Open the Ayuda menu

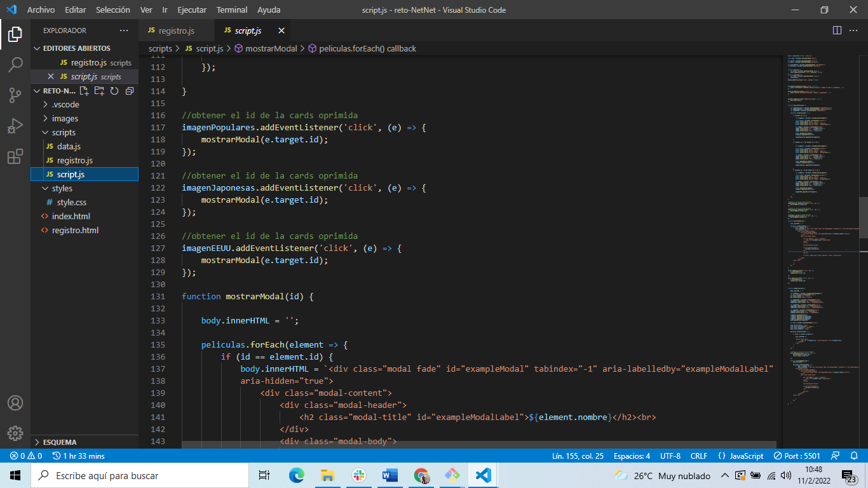click(x=269, y=10)
